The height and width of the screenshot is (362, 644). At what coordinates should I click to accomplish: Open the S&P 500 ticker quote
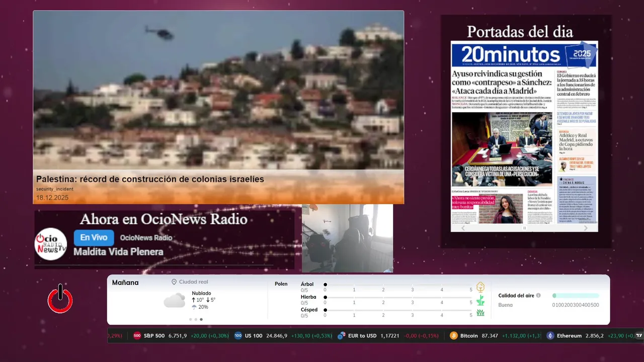[181, 336]
